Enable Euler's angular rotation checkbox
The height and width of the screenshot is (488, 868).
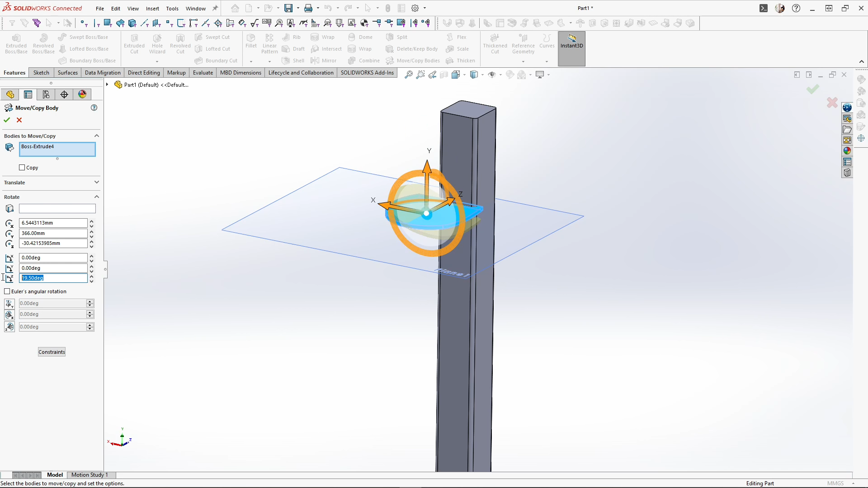[7, 291]
